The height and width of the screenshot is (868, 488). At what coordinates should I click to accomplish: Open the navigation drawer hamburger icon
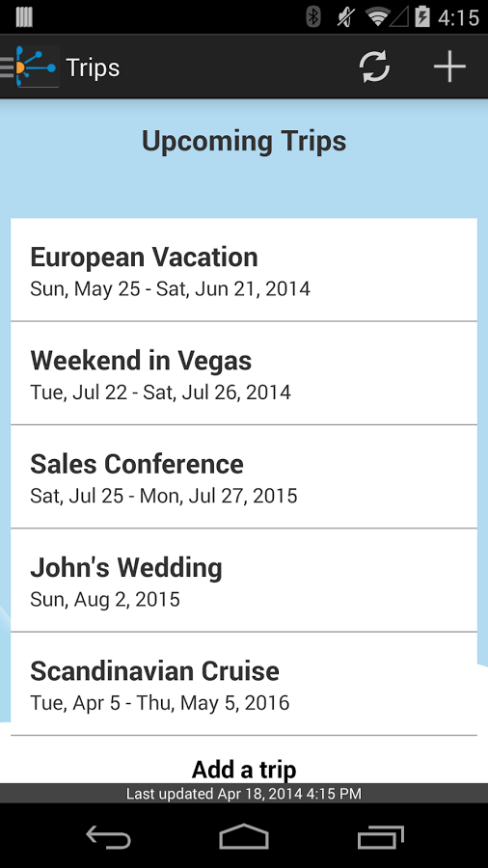[x=7, y=67]
